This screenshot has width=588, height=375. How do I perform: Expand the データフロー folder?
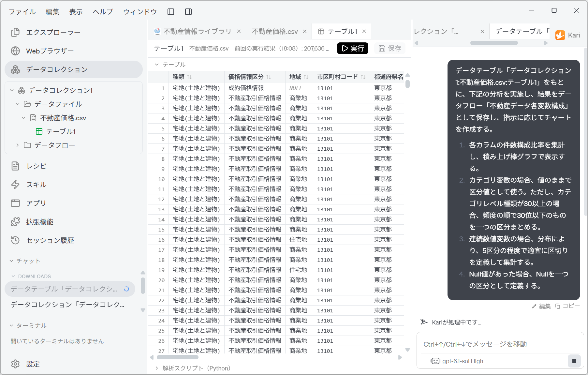[x=18, y=145]
